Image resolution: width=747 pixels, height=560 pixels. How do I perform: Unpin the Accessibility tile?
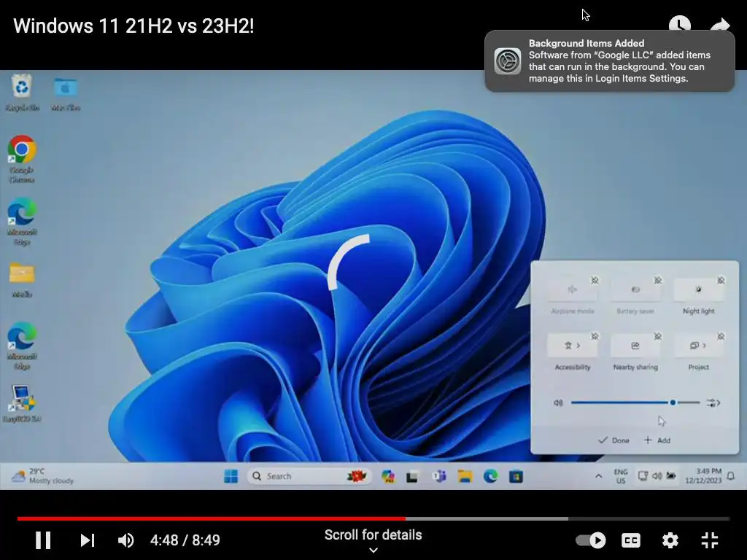595,336
